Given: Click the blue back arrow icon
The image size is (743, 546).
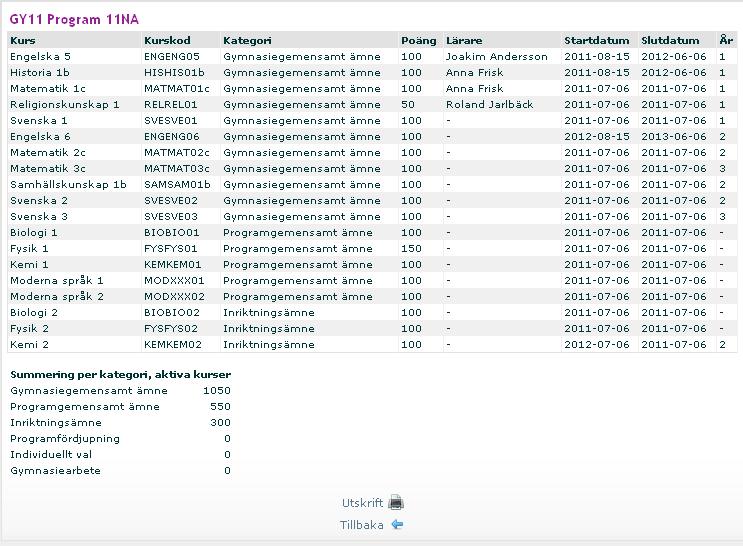Looking at the screenshot, I should (397, 525).
